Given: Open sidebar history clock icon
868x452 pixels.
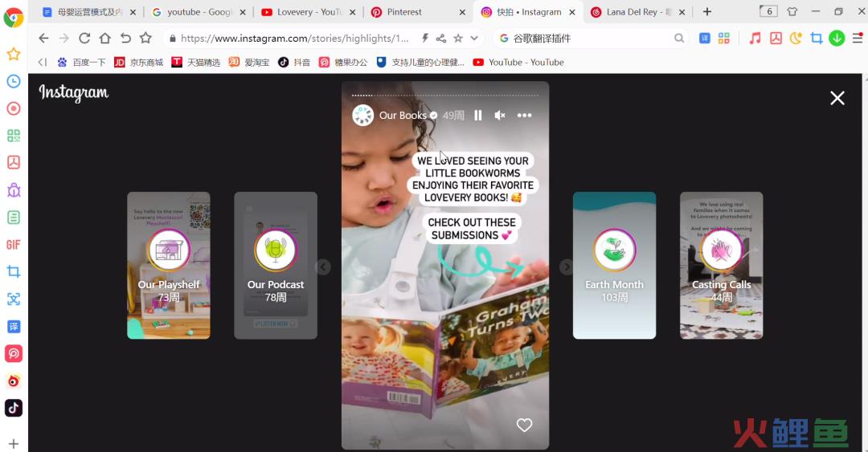Looking at the screenshot, I should click(x=14, y=81).
